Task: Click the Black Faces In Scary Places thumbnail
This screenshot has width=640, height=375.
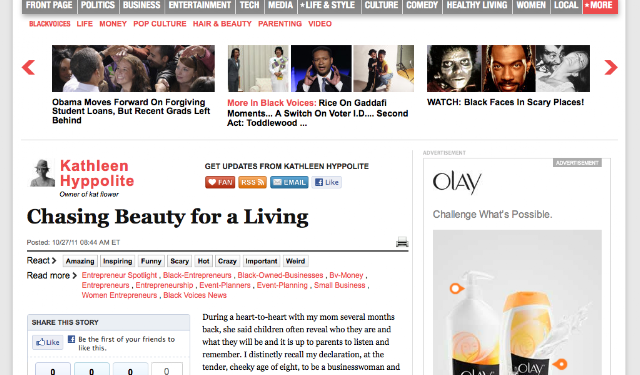Action: [x=508, y=68]
